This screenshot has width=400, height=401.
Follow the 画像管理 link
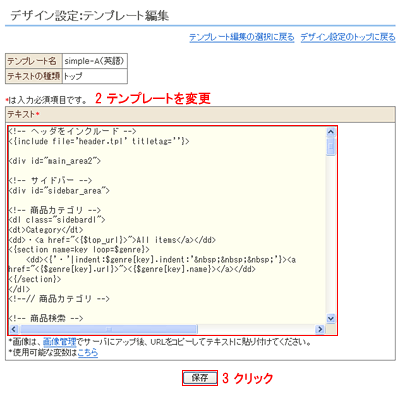[x=60, y=342]
